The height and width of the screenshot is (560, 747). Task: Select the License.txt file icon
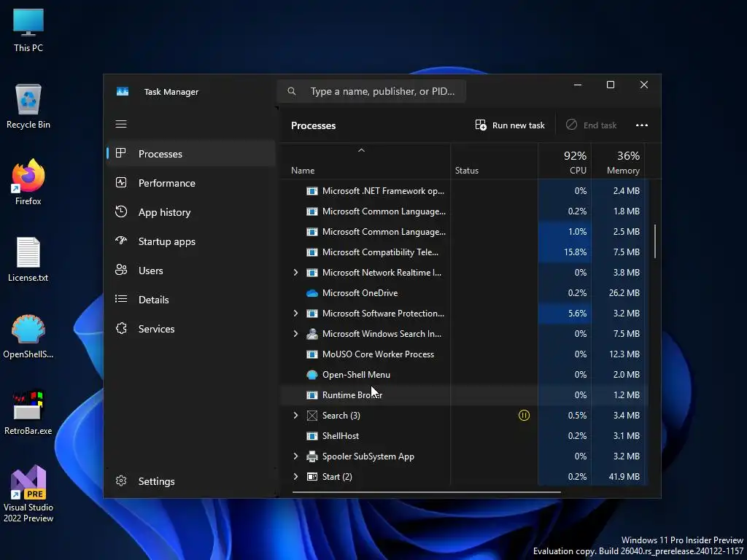[x=28, y=260]
